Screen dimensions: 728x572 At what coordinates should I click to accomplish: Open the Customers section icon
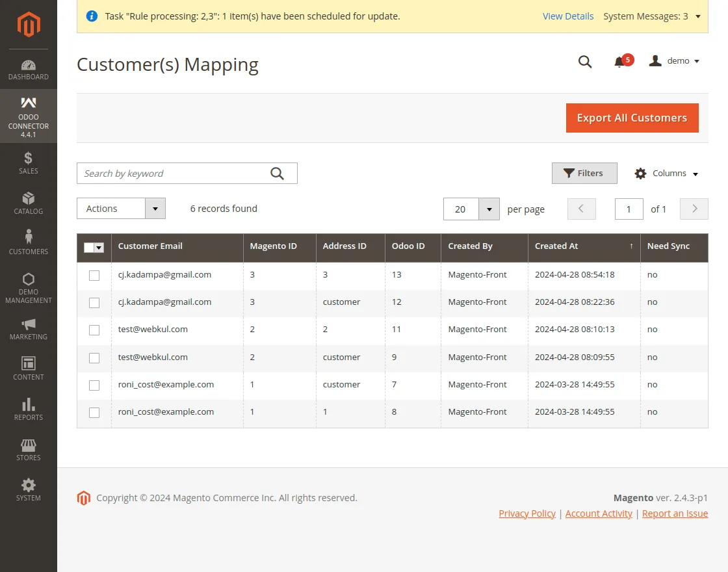click(x=28, y=239)
